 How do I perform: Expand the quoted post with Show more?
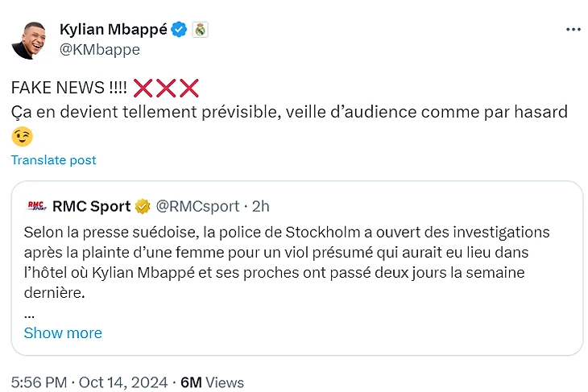click(63, 333)
